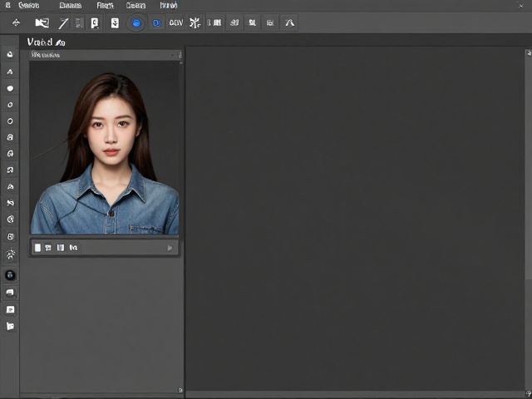Click the ODV toolbar button
The width and height of the screenshot is (532, 399).
point(175,22)
